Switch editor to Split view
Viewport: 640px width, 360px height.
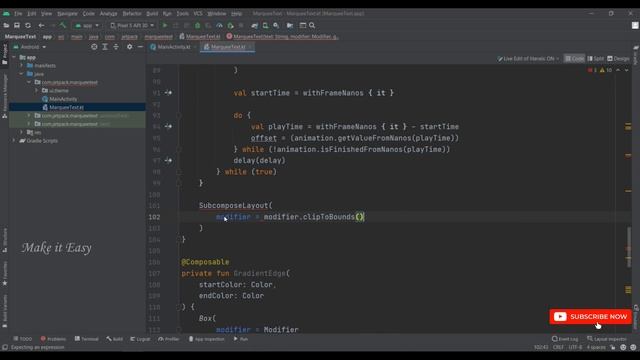coord(596,59)
